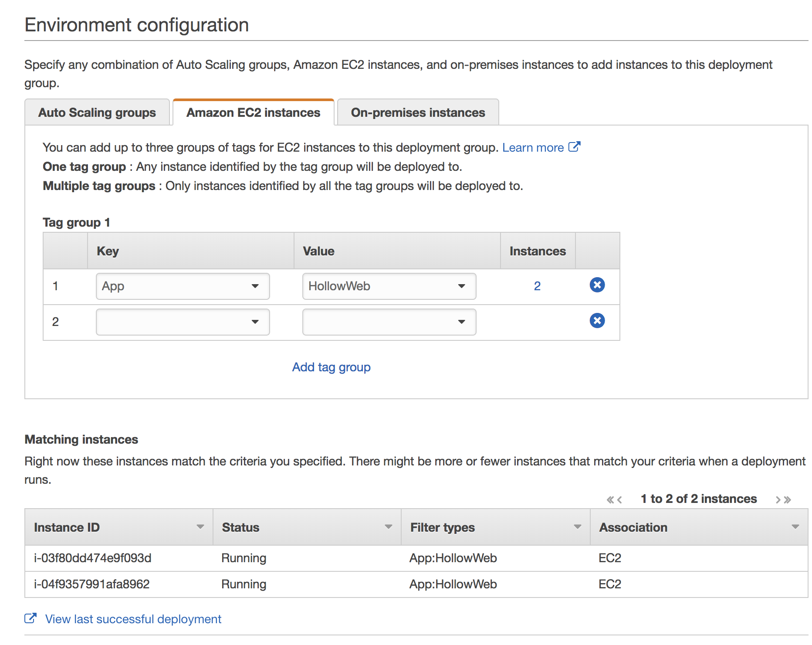Image resolution: width=812 pixels, height=645 pixels.
Task: Switch to On-premises instances tab
Action: pos(418,112)
